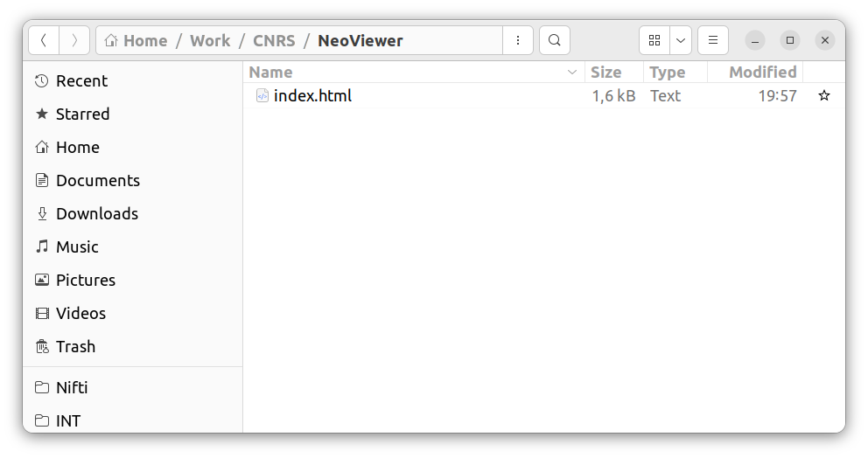The width and height of the screenshot is (868, 458).
Task: Open the hamburger main menu
Action: [713, 40]
